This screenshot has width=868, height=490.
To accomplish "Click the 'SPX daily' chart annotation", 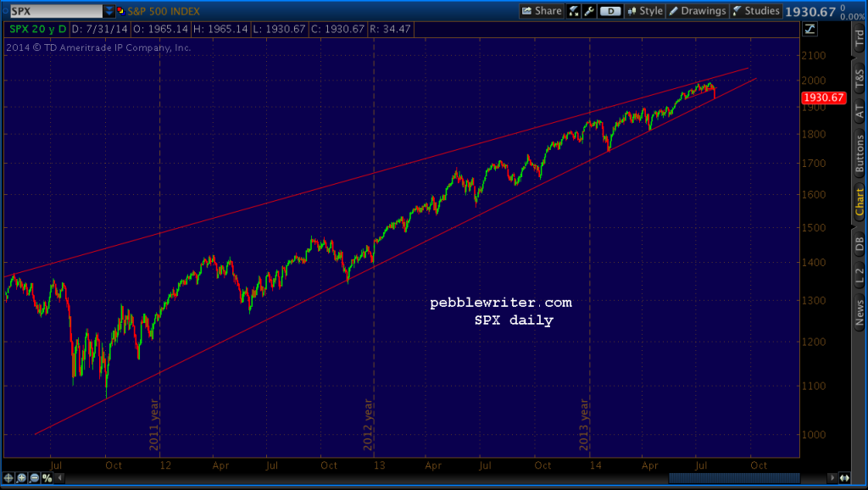I will [x=514, y=320].
